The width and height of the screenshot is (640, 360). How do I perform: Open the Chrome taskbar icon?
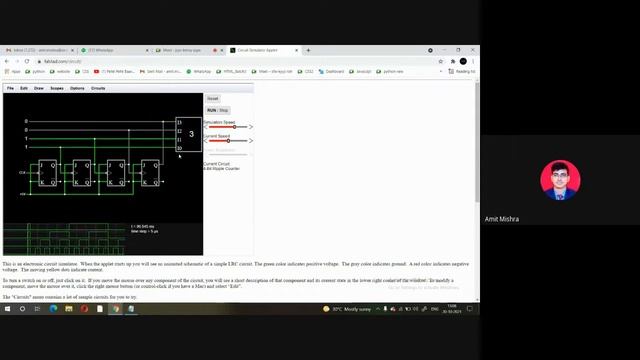tap(116, 309)
